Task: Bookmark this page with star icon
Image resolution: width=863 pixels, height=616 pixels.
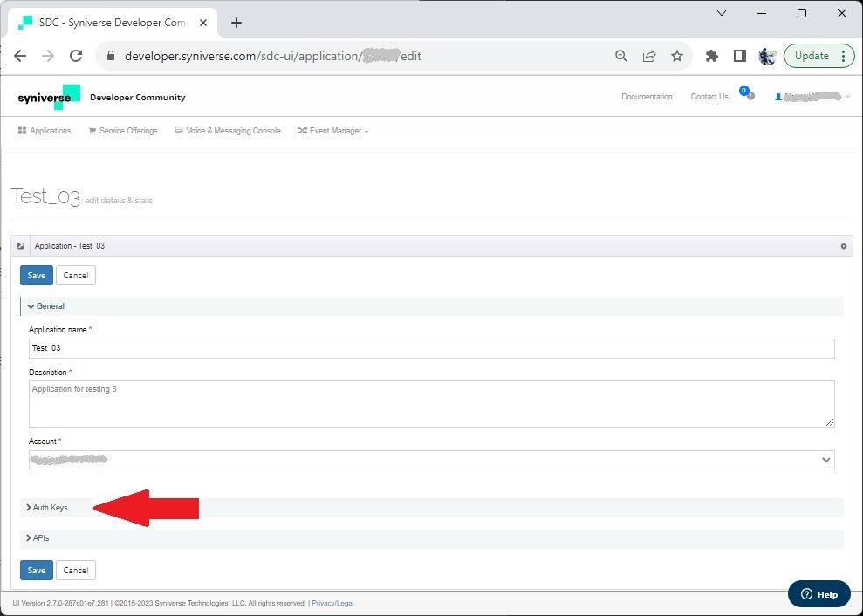Action: pos(677,56)
